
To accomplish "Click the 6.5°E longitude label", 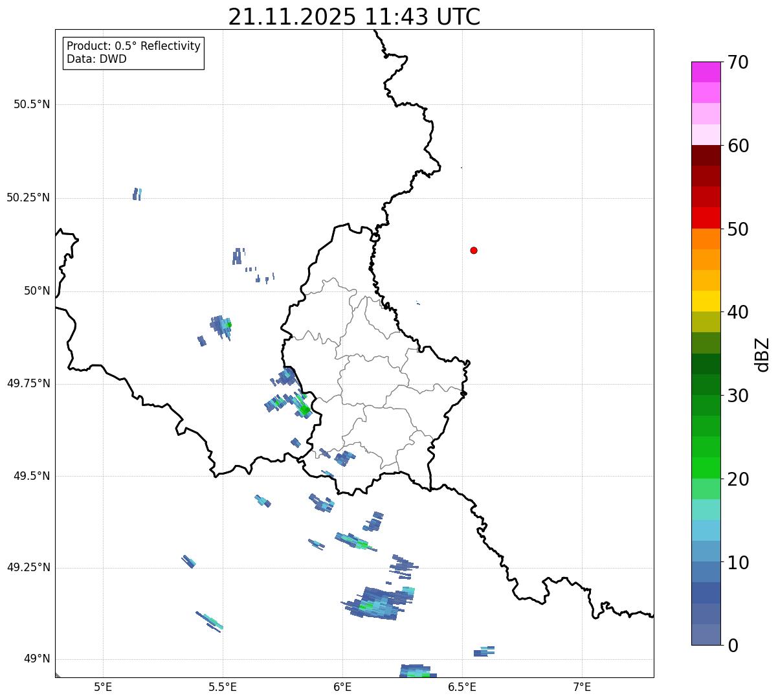I will click(462, 686).
